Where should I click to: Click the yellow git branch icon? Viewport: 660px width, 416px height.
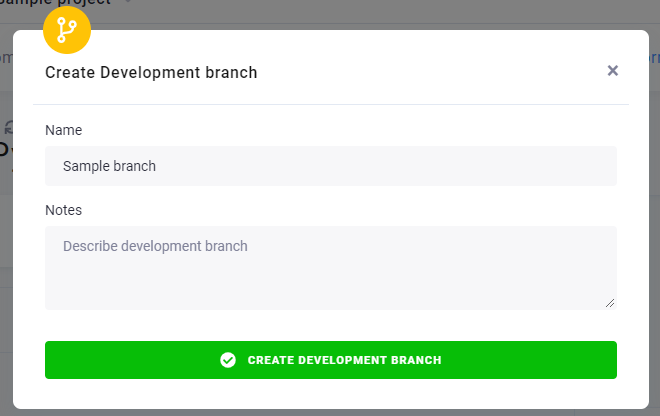[x=67, y=30]
